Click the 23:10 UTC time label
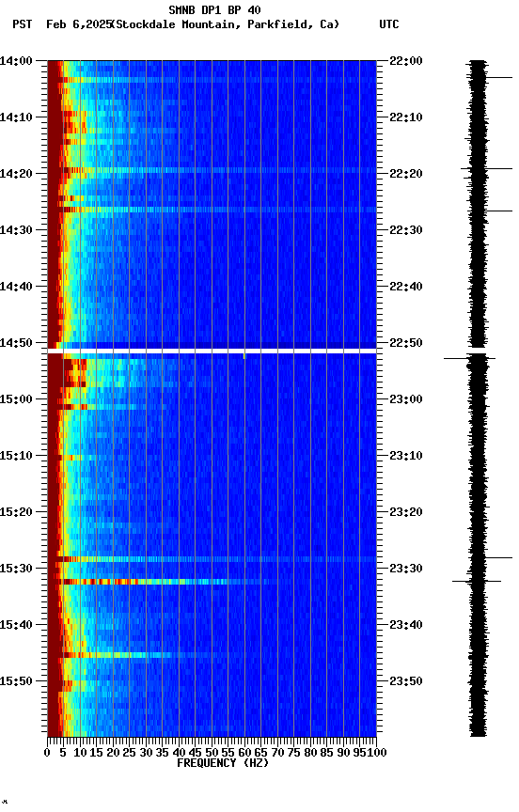This screenshot has height=812, width=519. 406,456
